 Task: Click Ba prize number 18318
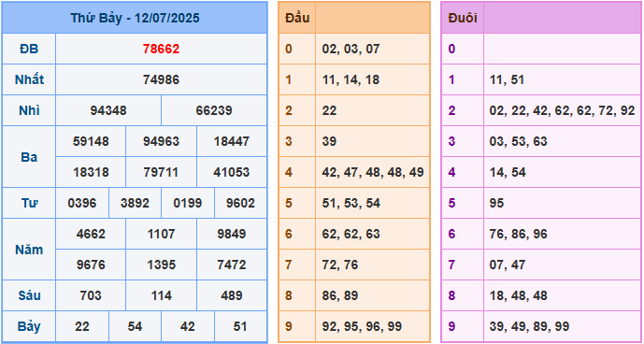click(x=91, y=172)
